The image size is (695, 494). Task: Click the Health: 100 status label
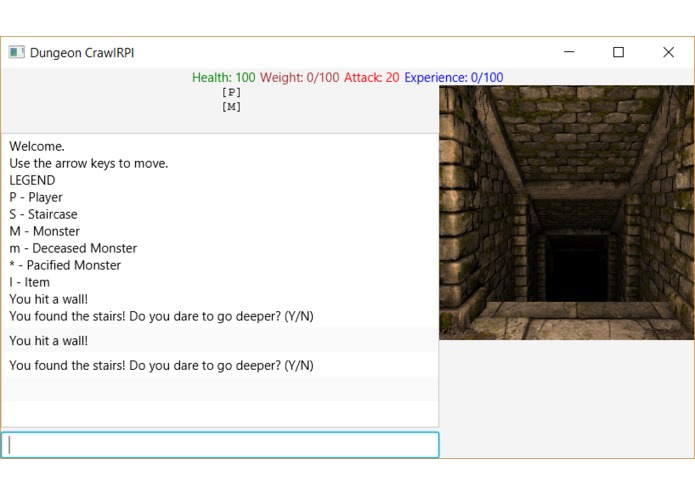pos(223,78)
